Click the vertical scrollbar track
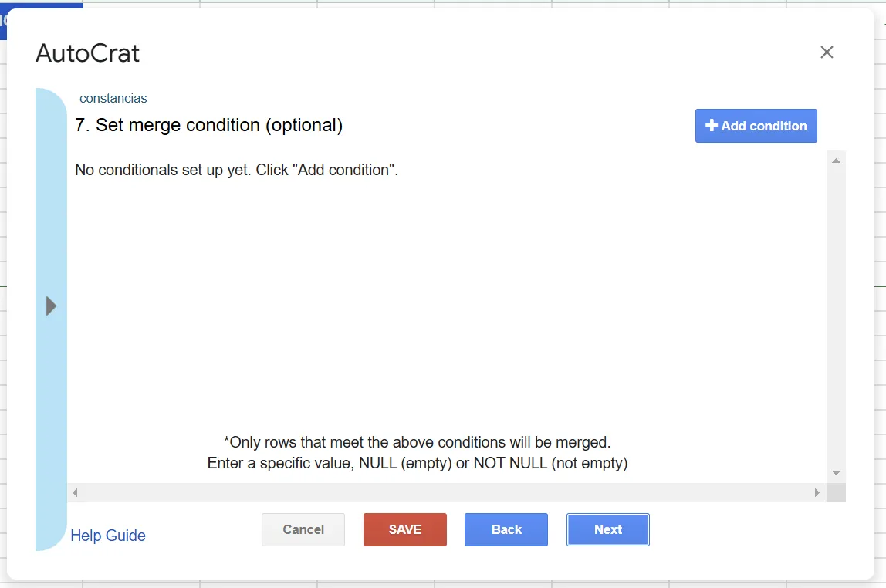Screen dimensions: 886x588 (x=837, y=317)
